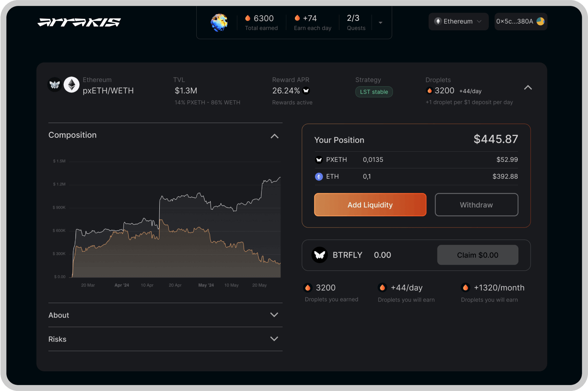Viewport: 588px width, 391px height.
Task: Click the Withdraw button
Action: click(x=476, y=205)
